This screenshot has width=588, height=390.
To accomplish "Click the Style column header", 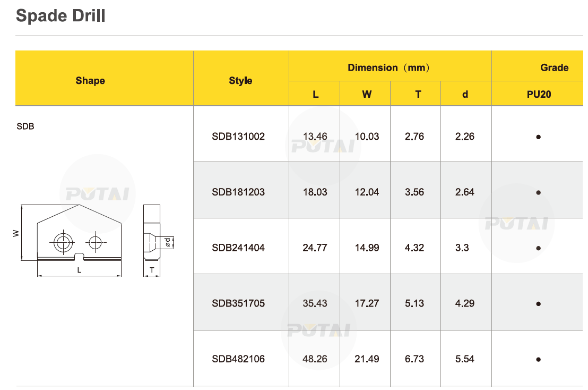I will click(240, 81).
